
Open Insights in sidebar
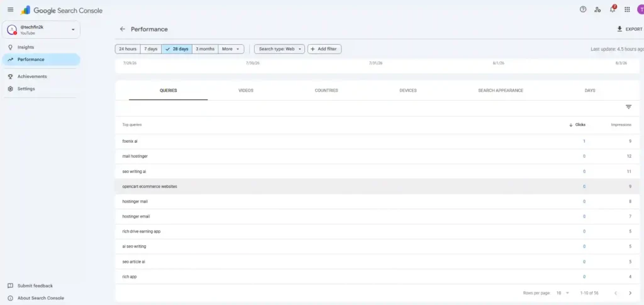(40, 47)
